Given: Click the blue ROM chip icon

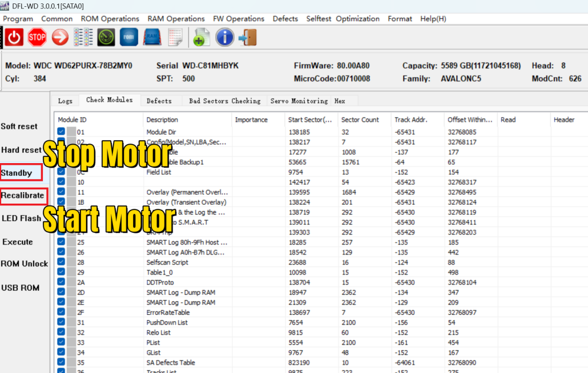Looking at the screenshot, I should point(128,37).
